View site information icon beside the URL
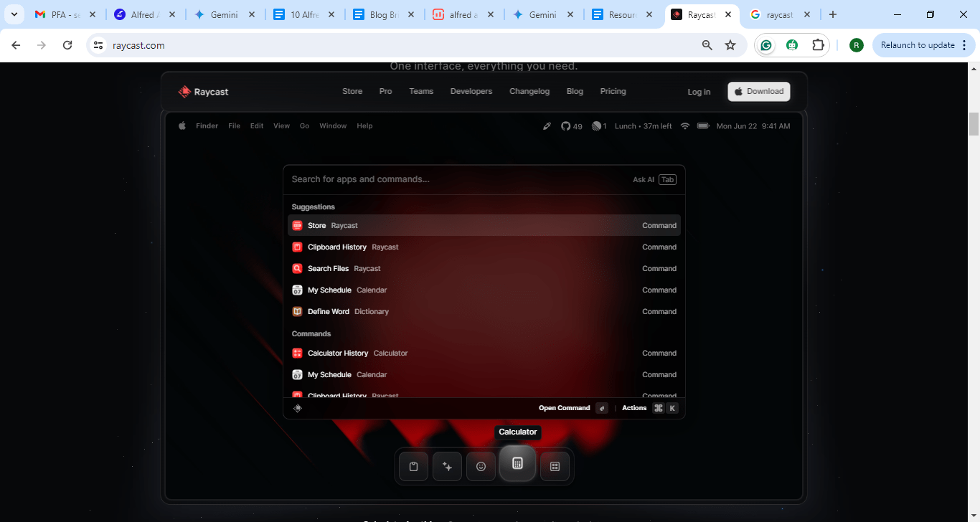Image resolution: width=980 pixels, height=522 pixels. [x=99, y=45]
